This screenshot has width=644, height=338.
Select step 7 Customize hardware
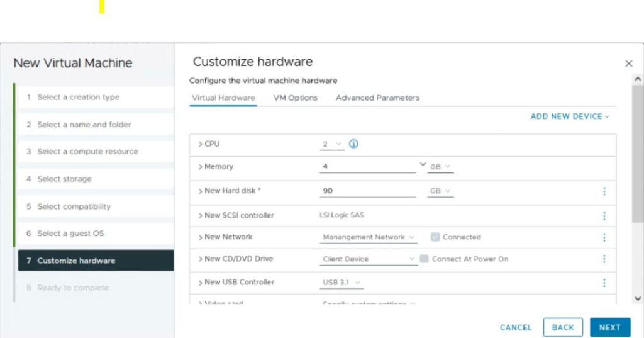point(96,261)
